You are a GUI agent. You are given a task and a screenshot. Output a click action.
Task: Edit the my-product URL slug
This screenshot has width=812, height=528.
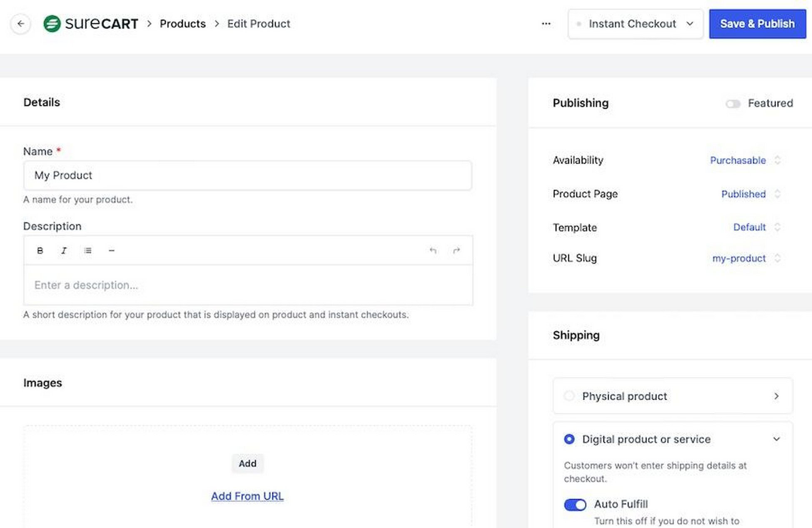click(x=746, y=258)
